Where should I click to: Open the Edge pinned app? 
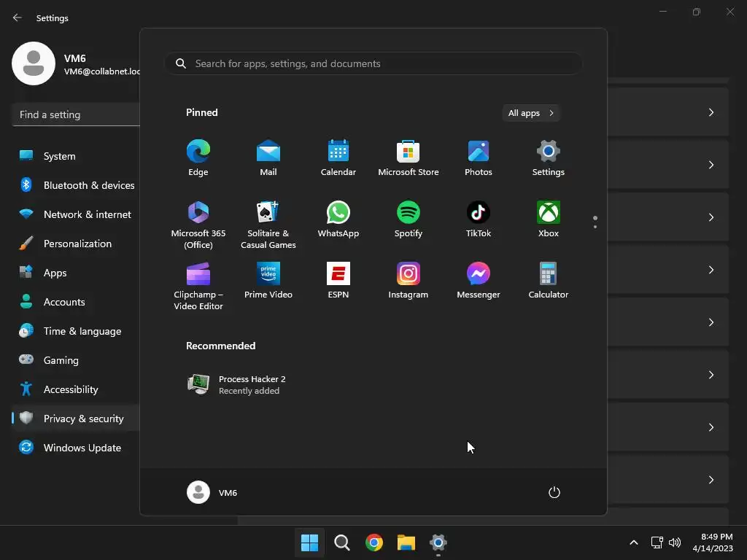[198, 158]
